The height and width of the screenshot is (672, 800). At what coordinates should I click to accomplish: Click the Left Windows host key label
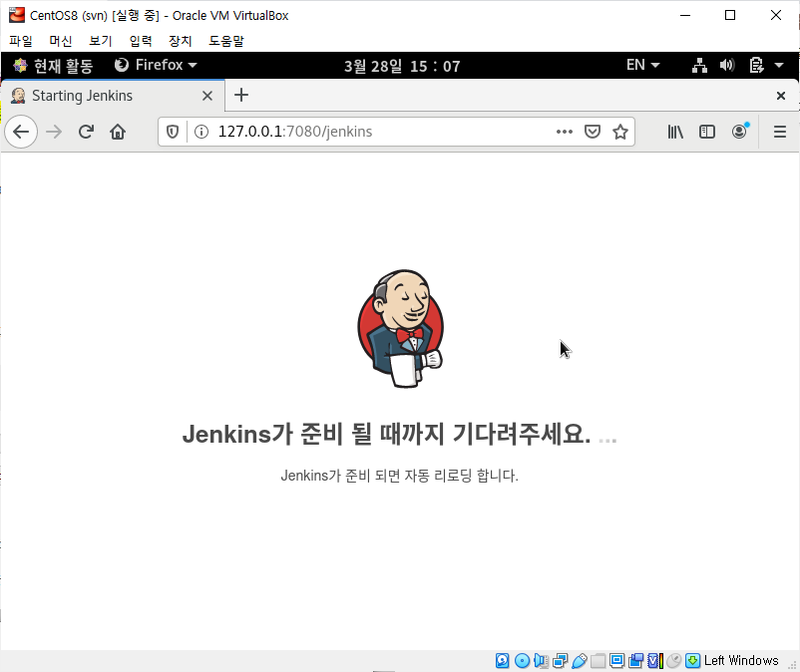[741, 661]
